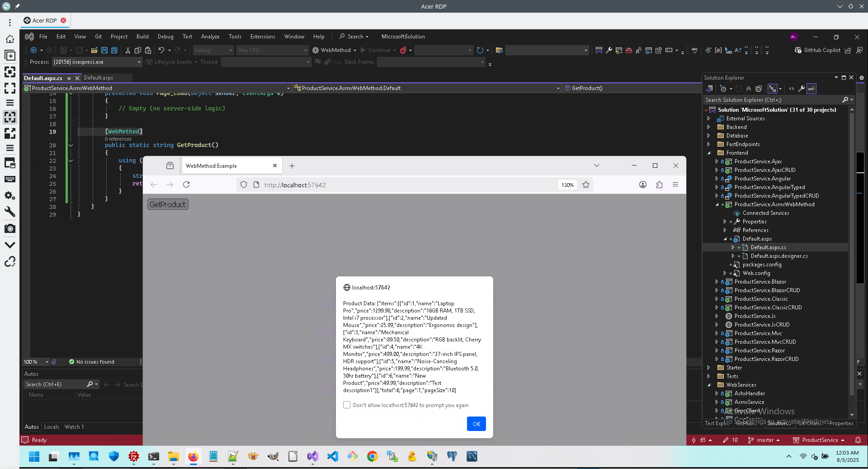
Task: Expand the Backend folder in Solution Explorer
Action: coord(709,127)
